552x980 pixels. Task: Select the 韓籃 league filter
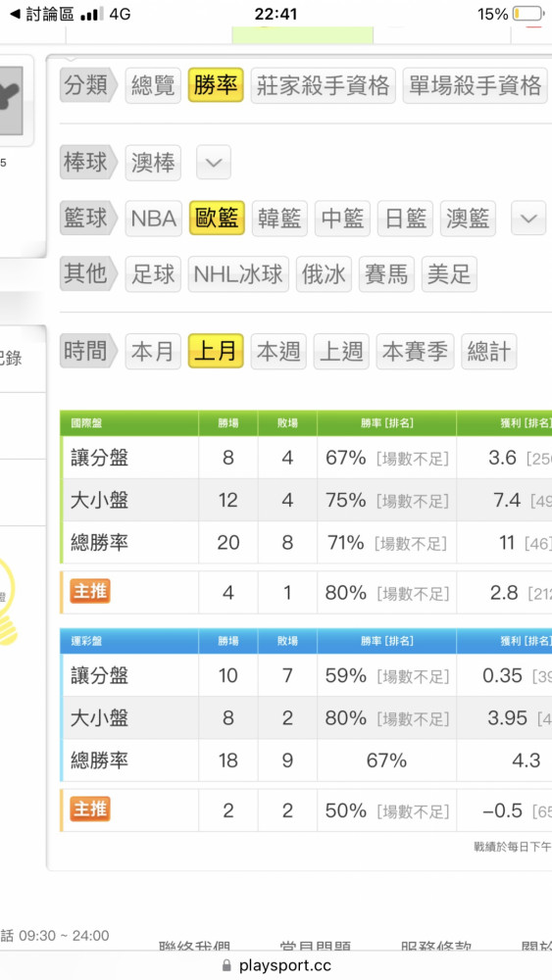coord(279,219)
